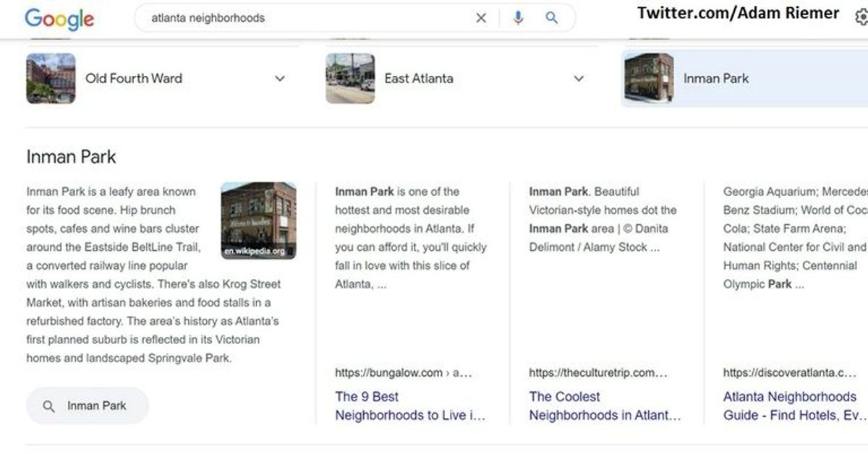Open the East Atlanta thumbnail image
This screenshot has width=868, height=454.
(x=350, y=78)
